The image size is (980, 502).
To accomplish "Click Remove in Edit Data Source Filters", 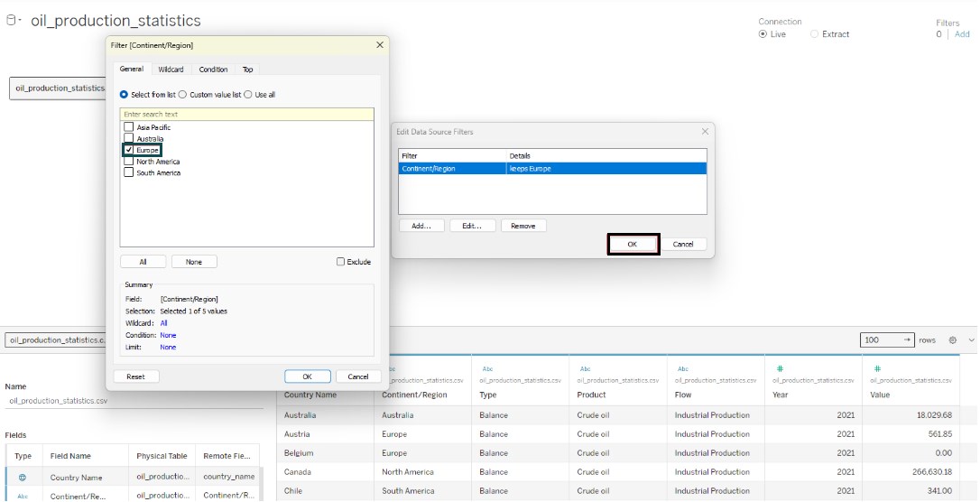I will [523, 226].
